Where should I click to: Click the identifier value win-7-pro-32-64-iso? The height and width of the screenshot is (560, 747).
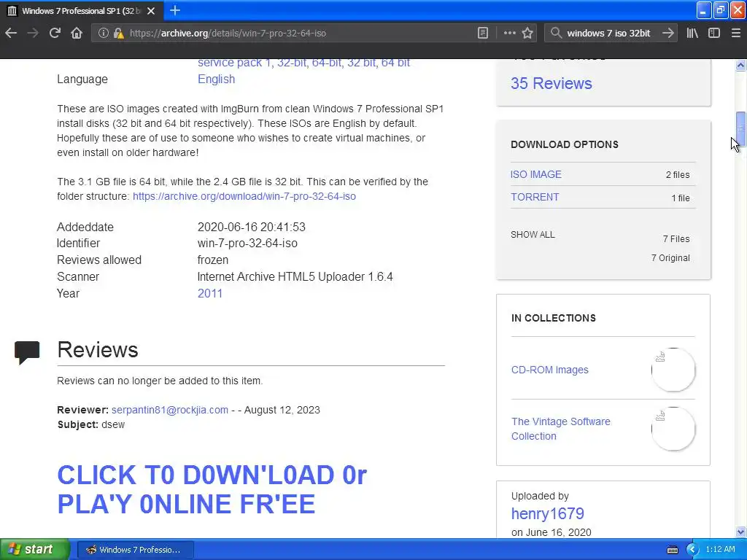pyautogui.click(x=247, y=243)
